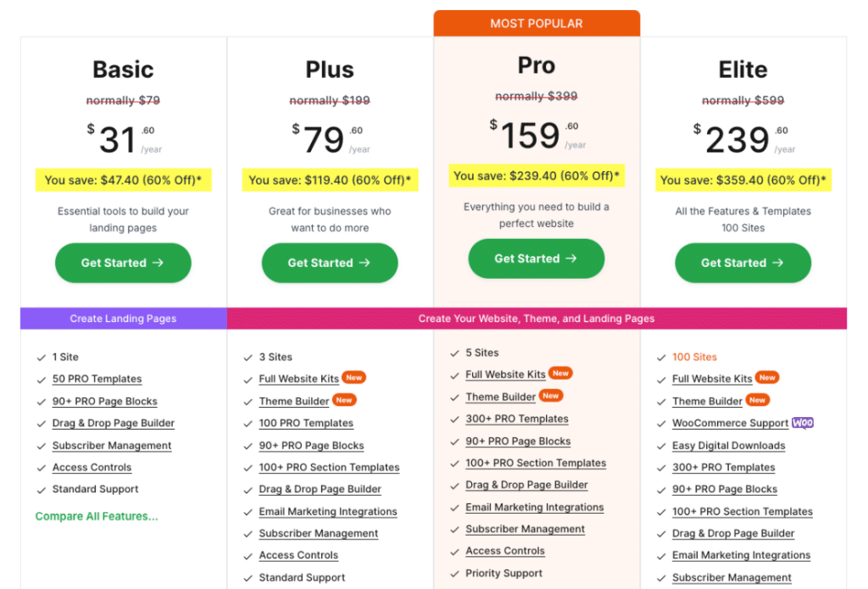Click the Most Popular orange label
Viewport: 868px width, 589px height.
pos(537,24)
